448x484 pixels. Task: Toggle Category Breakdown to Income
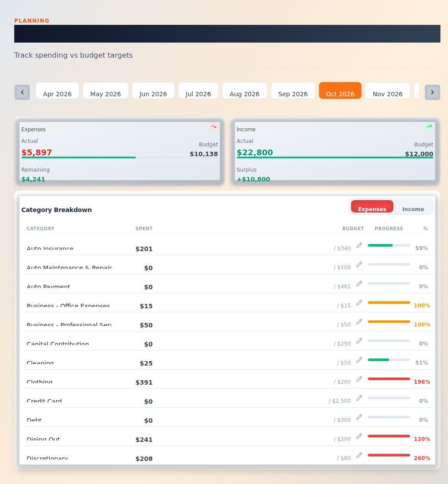click(413, 209)
